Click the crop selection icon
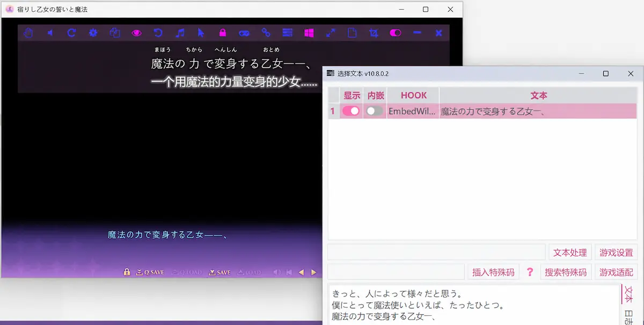 point(374,33)
